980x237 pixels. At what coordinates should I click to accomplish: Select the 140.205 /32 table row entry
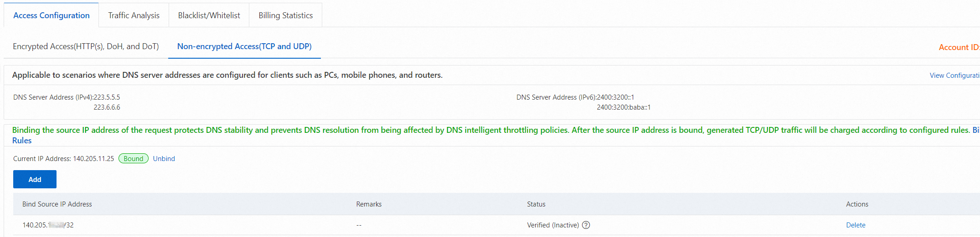pos(48,225)
